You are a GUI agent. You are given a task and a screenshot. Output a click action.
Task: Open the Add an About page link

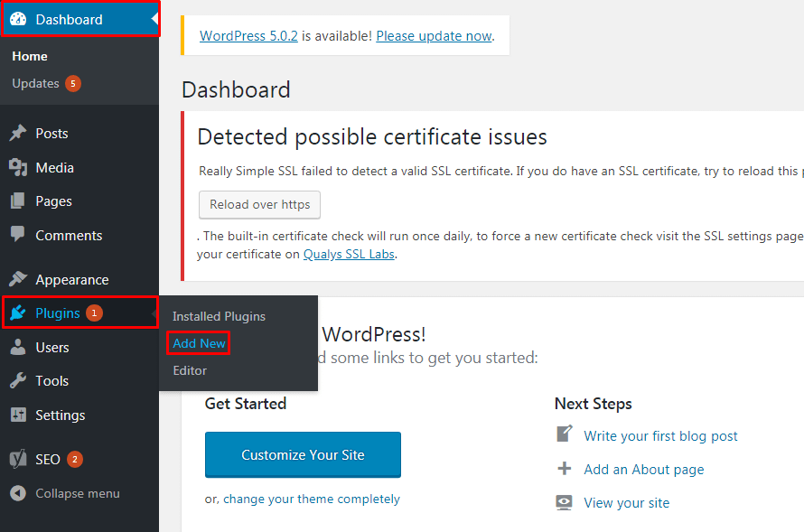tap(643, 470)
